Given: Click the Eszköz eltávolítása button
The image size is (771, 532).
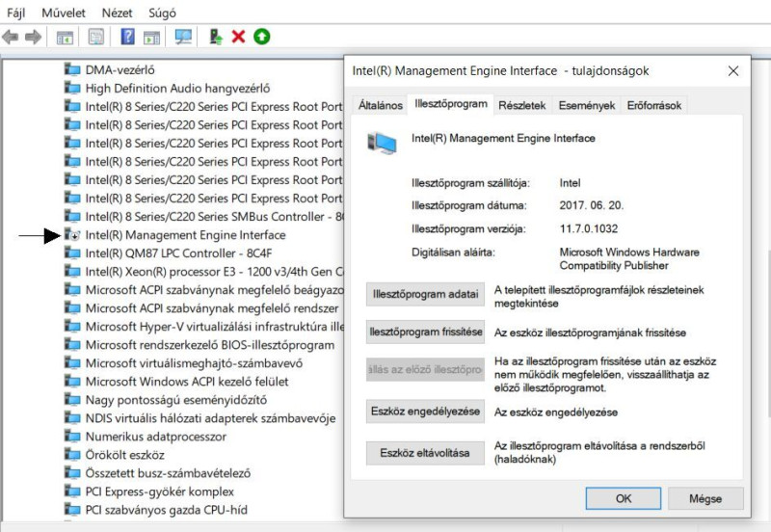Looking at the screenshot, I should [425, 453].
